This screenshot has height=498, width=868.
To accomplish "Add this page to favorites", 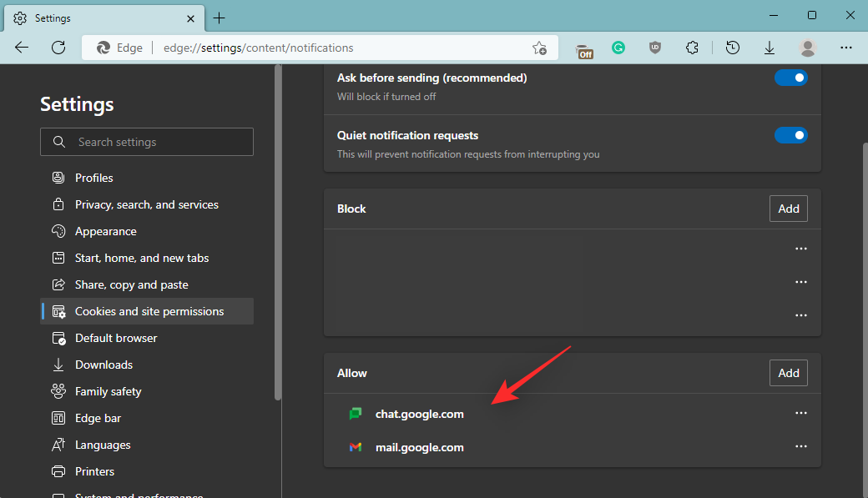I will coord(539,48).
